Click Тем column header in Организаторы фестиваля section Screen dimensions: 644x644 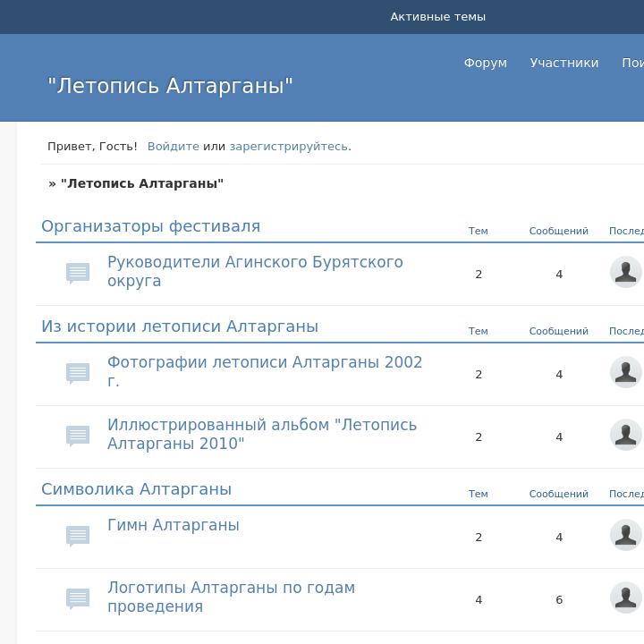pos(478,231)
